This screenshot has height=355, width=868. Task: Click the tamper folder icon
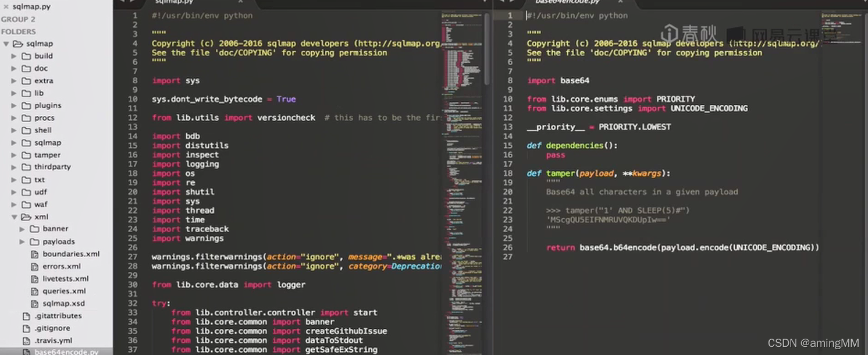coord(26,155)
